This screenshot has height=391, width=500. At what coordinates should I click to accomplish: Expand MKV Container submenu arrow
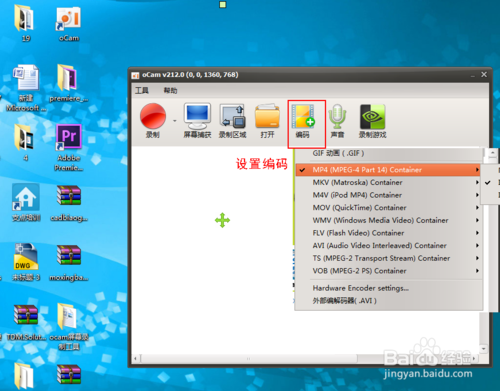click(x=477, y=182)
